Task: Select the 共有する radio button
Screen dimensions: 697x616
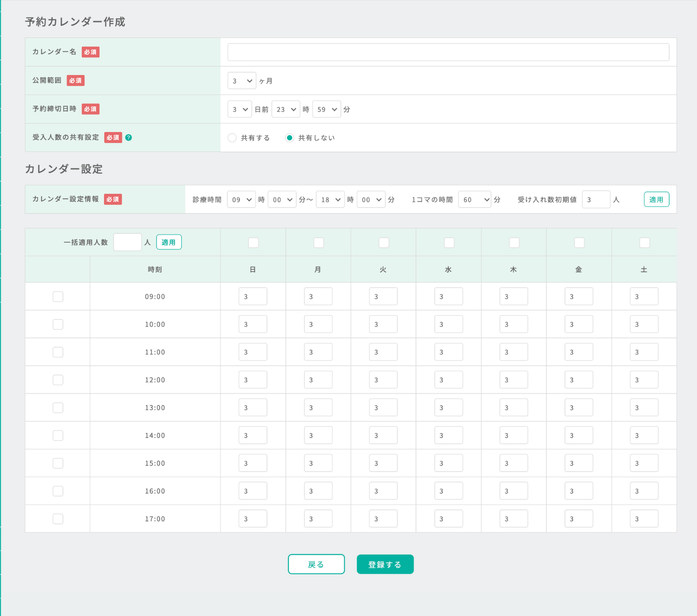Action: tap(232, 138)
